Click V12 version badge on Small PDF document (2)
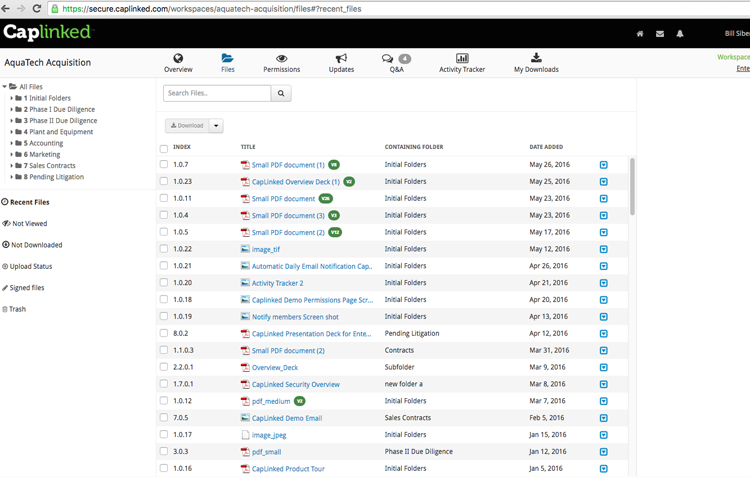The width and height of the screenshot is (750, 480). 335,232
